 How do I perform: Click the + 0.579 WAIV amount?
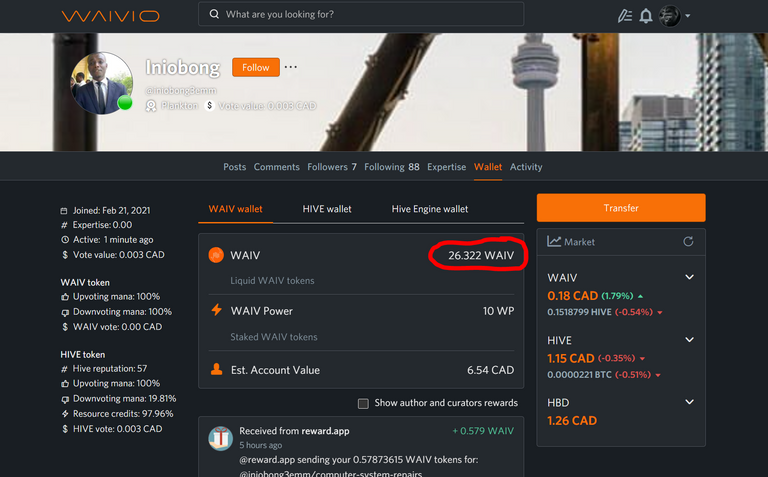tap(483, 431)
